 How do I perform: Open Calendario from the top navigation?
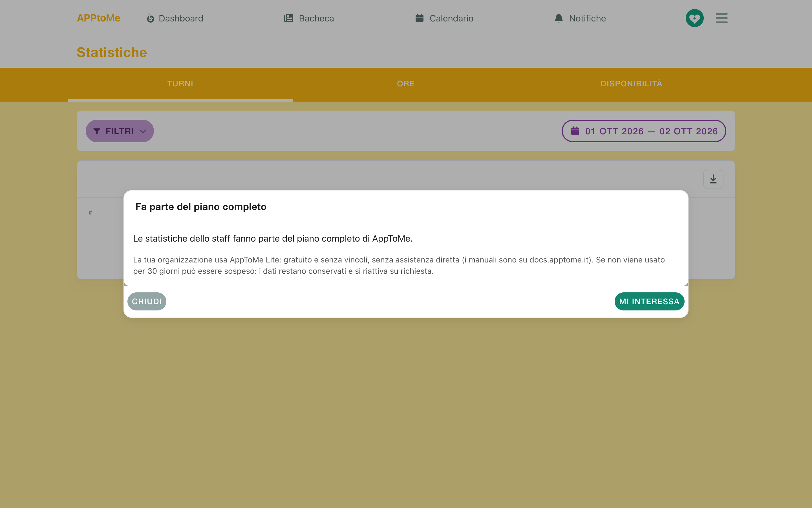(444, 18)
